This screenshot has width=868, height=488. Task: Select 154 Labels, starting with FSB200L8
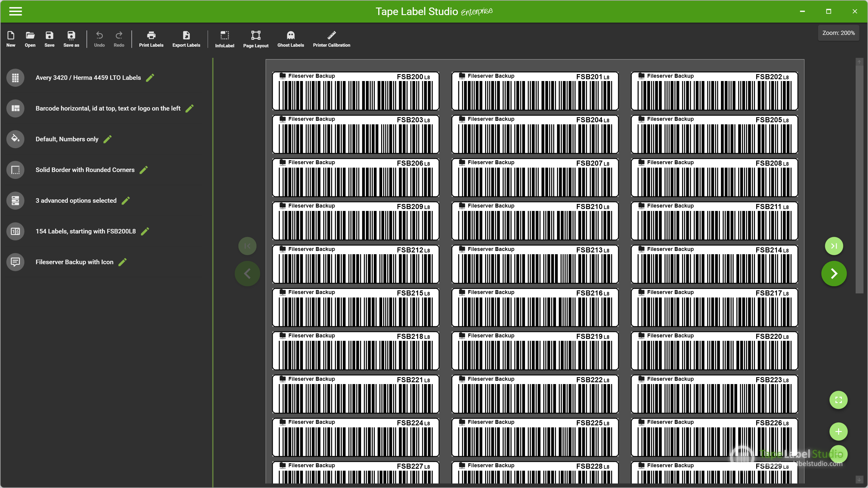point(86,231)
